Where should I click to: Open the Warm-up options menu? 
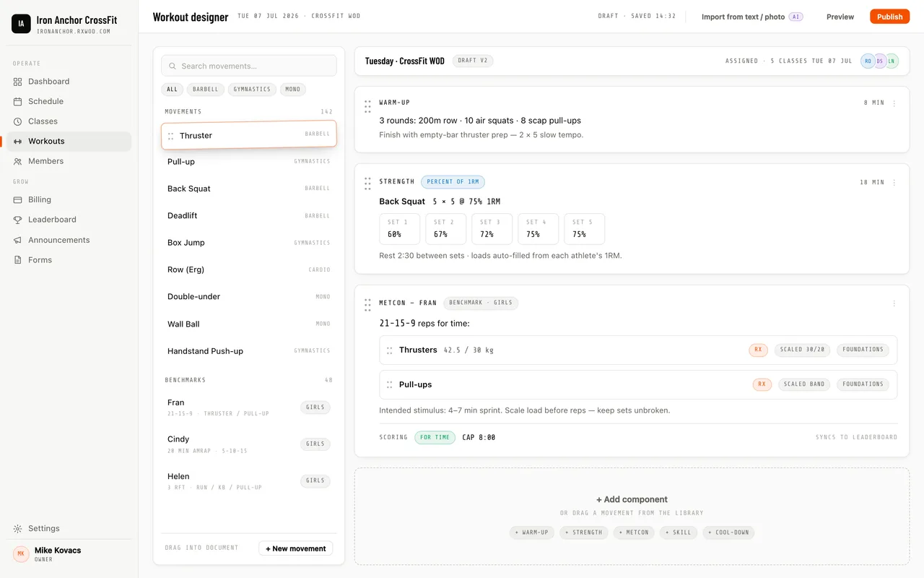tap(894, 103)
